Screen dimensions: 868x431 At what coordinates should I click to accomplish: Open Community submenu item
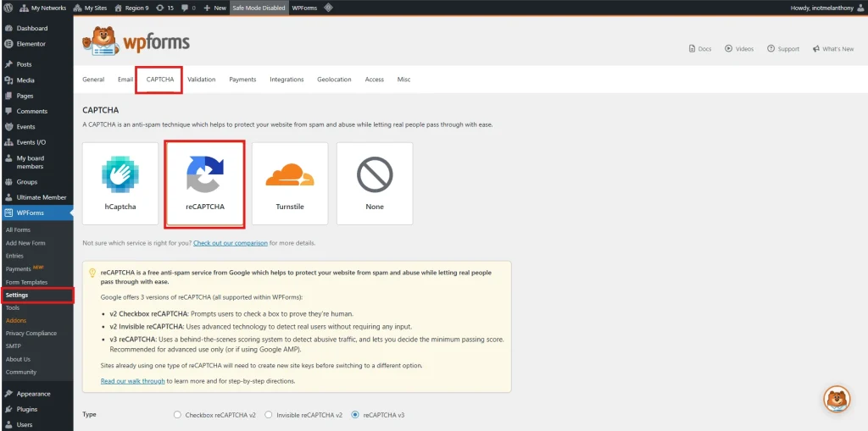pyautogui.click(x=21, y=372)
